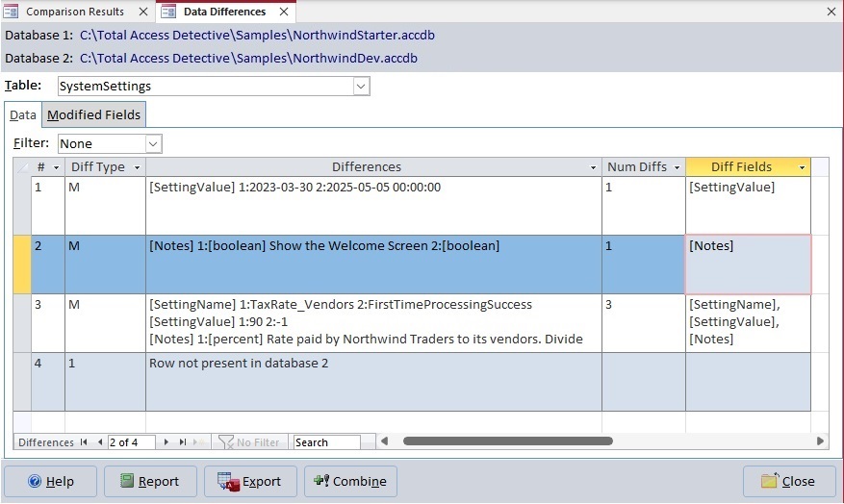844x504 pixels.
Task: Open the Table dropdown for SystemSettings
Action: click(x=361, y=87)
